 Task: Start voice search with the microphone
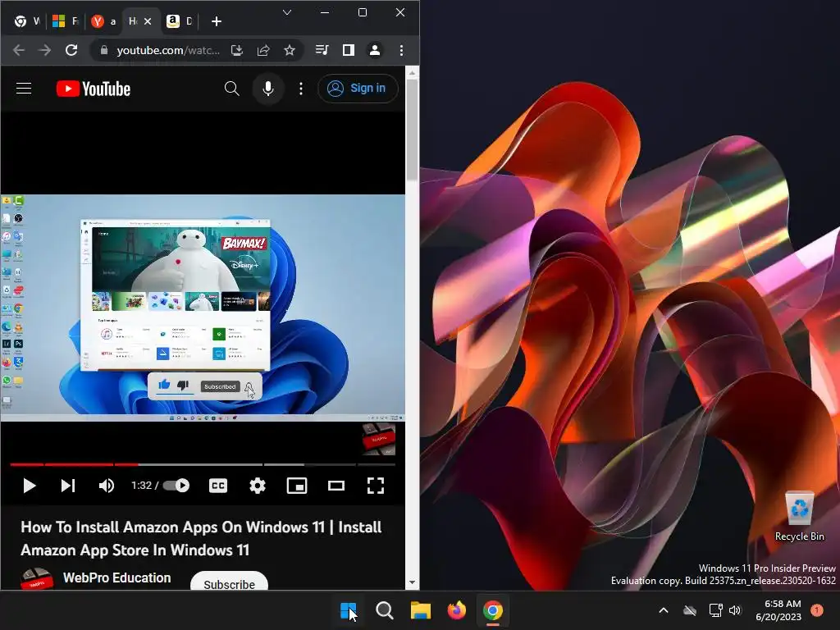268,89
